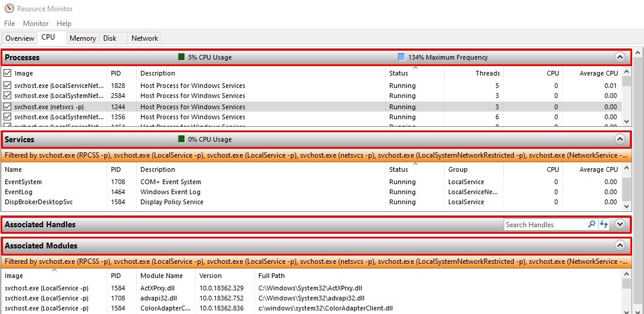Switch to the Overview tab

[x=19, y=38]
